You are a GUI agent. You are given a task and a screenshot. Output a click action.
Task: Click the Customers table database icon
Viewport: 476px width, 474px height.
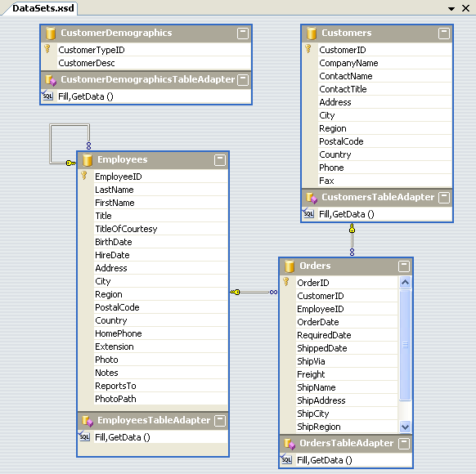[312, 34]
